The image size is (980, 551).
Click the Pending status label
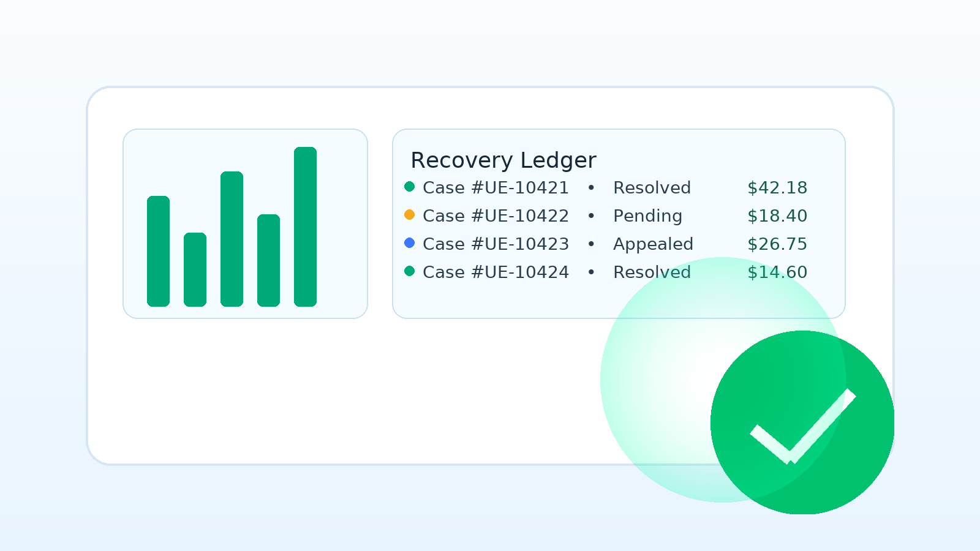pos(647,216)
